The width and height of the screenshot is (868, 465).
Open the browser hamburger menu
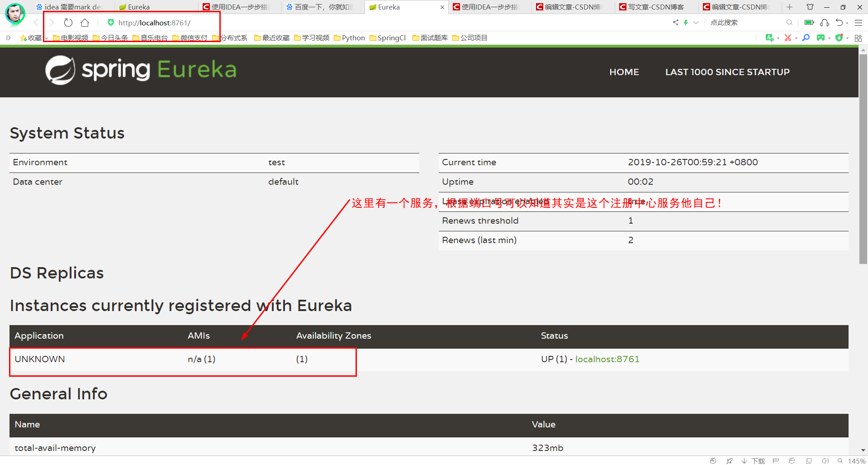859,23
